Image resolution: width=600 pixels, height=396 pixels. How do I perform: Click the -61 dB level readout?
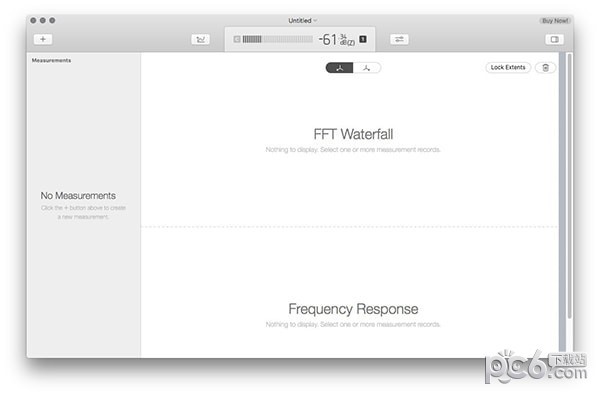click(337, 39)
